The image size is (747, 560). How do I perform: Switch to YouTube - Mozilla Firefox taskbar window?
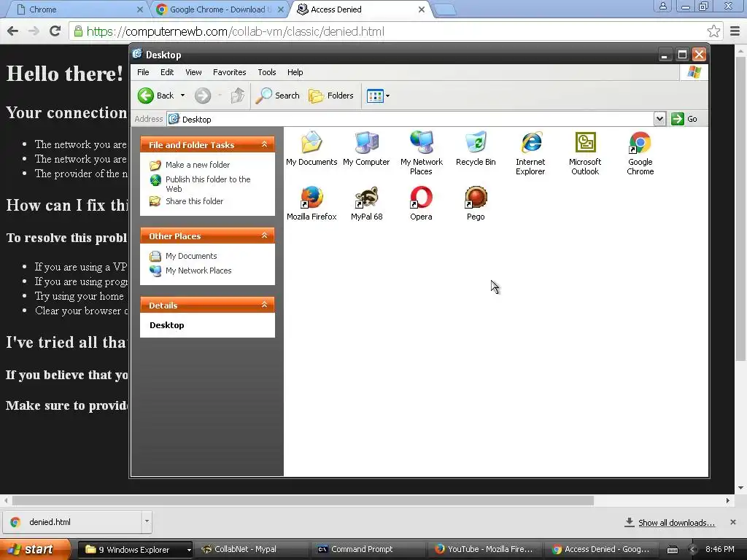point(485,550)
